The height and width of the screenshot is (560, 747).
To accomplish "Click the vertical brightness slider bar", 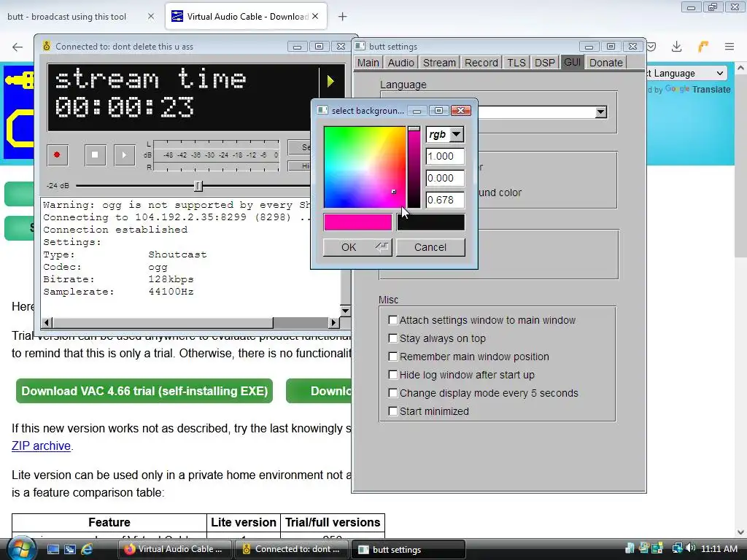I will (x=414, y=167).
